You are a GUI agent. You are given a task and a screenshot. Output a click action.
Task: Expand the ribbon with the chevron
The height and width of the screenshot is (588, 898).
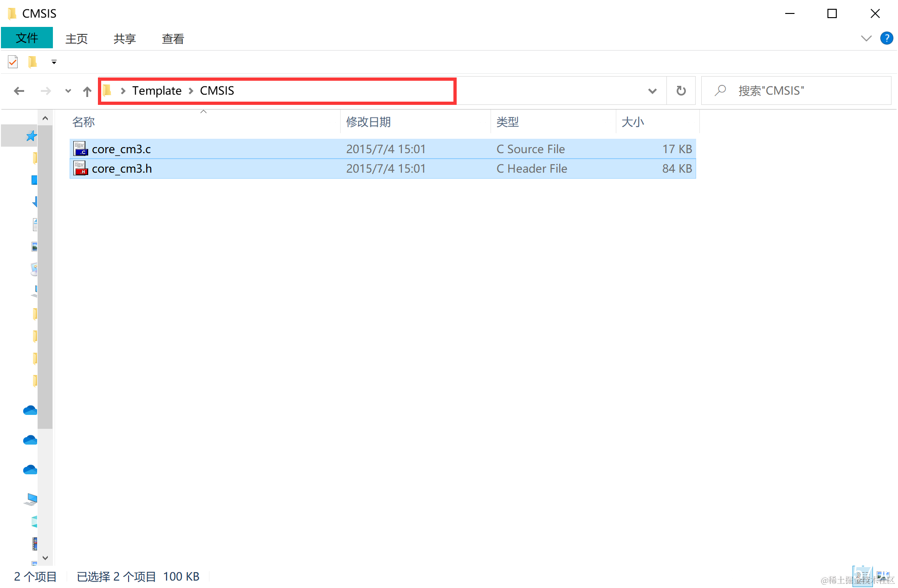866,38
